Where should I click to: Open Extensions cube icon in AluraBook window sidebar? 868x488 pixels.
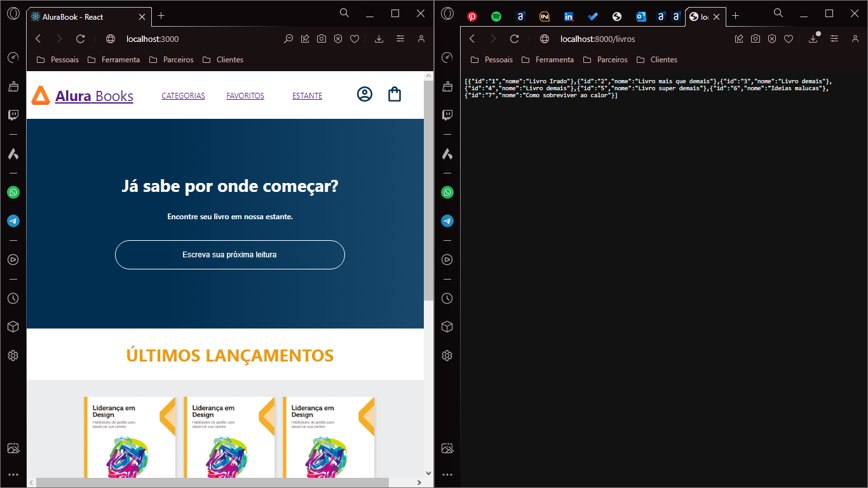tap(13, 327)
